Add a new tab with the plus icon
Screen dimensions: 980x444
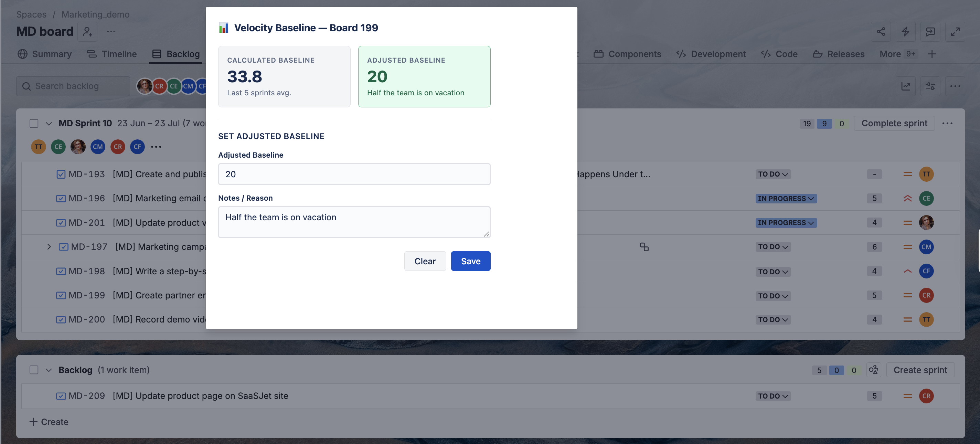932,54
